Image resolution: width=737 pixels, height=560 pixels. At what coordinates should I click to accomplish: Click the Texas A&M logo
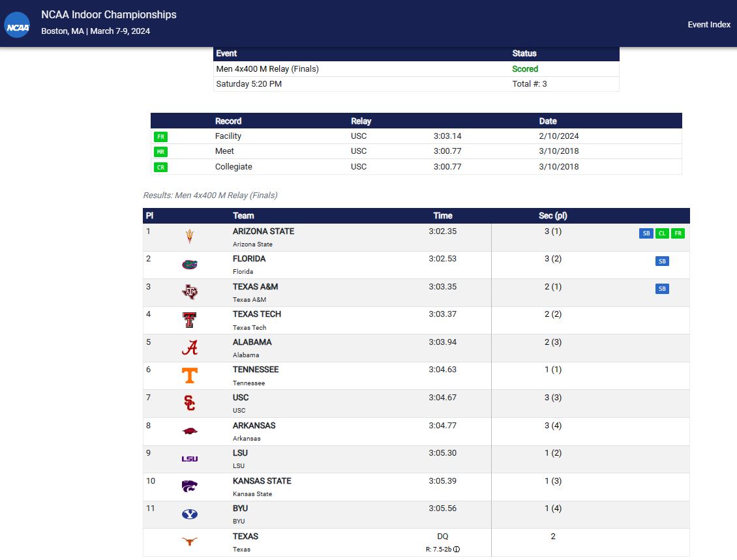[190, 292]
